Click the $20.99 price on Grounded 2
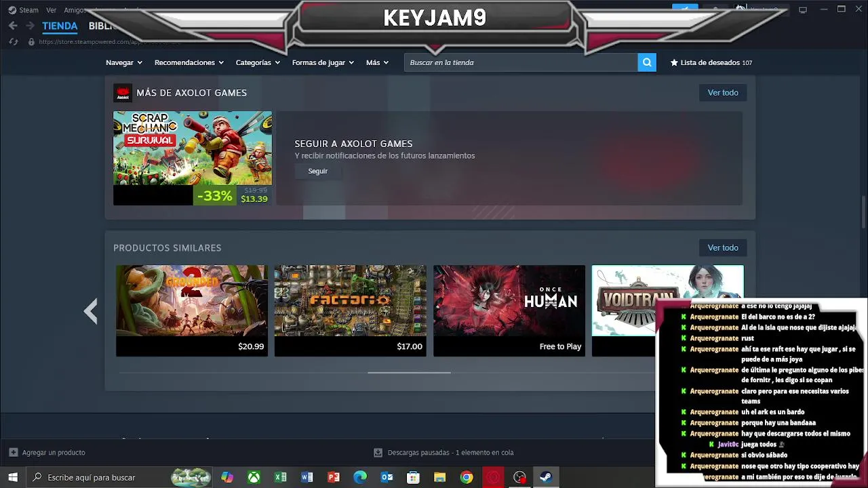Screen dimensions: 868x488 251,346
